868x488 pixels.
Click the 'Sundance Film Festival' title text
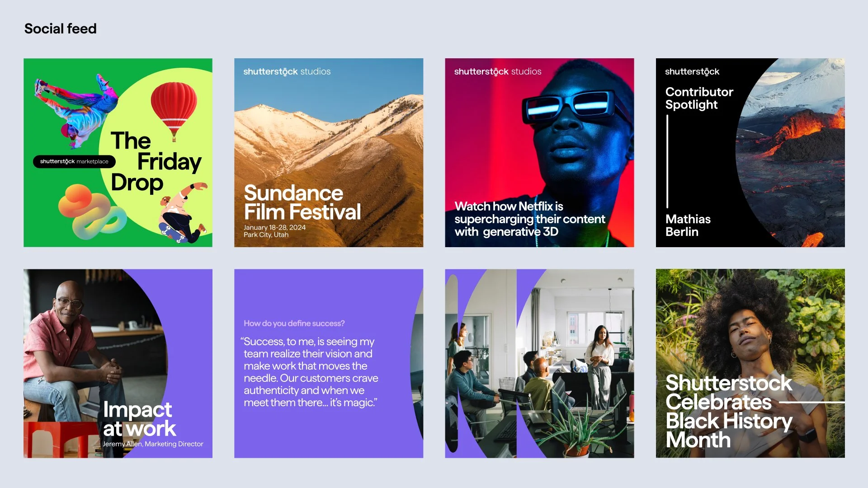[x=302, y=202]
